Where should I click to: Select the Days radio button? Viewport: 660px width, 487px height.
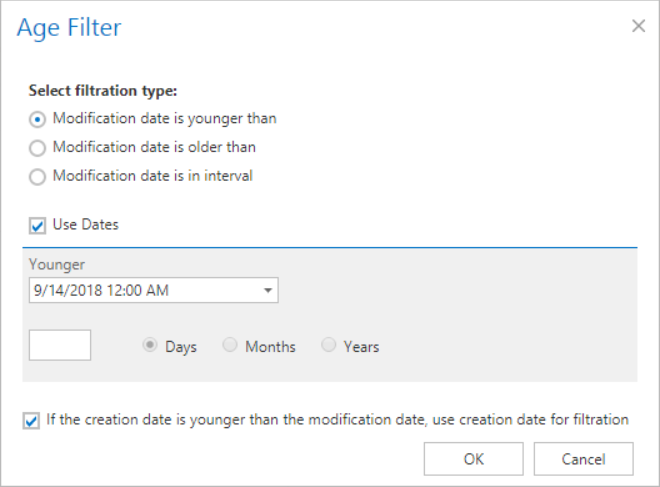coord(151,346)
